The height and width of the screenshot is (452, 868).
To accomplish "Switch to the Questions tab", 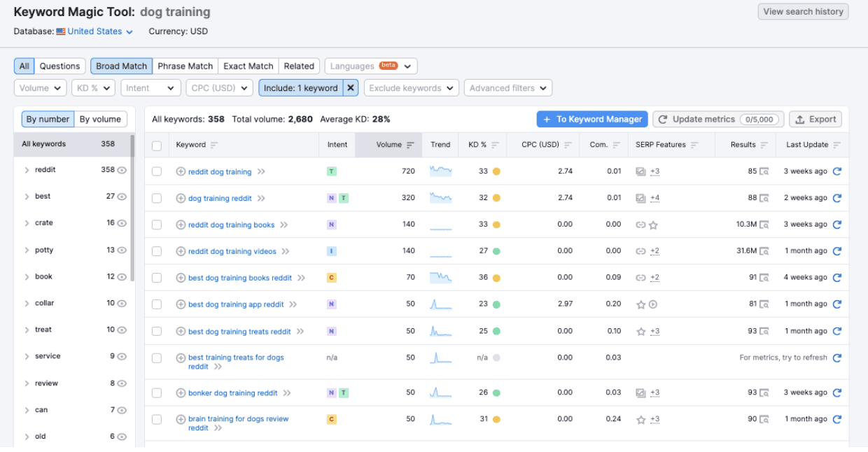I will (x=59, y=66).
